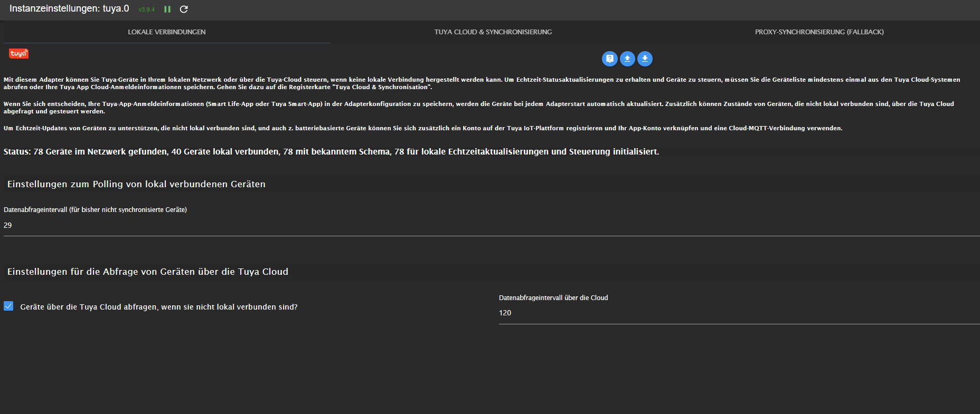Screen dimensions: 980x414
Task: Click version label v3.9.4
Action: [x=147, y=9]
